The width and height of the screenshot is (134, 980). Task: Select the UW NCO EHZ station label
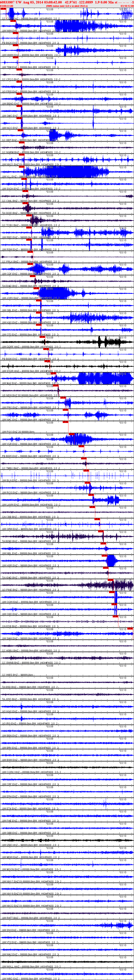[30, 128]
